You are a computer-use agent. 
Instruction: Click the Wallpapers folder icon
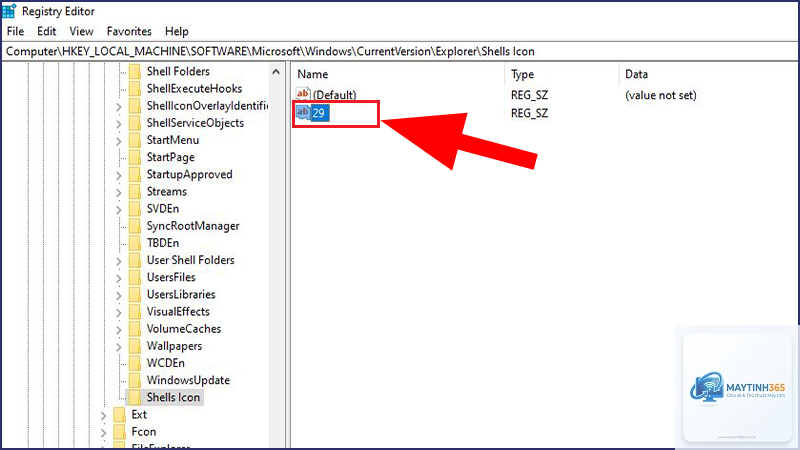(x=135, y=346)
